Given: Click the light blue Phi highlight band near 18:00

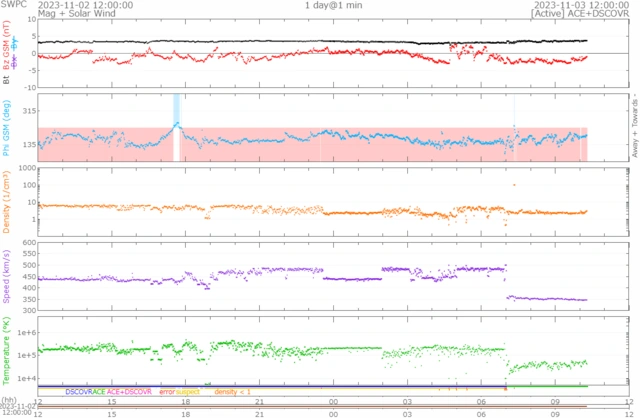Looking at the screenshot, I should (x=176, y=110).
